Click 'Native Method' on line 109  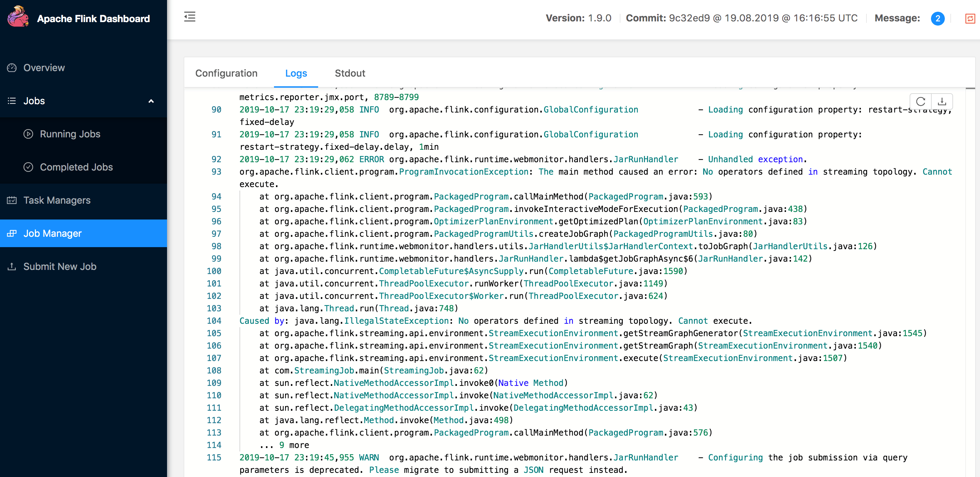point(531,383)
